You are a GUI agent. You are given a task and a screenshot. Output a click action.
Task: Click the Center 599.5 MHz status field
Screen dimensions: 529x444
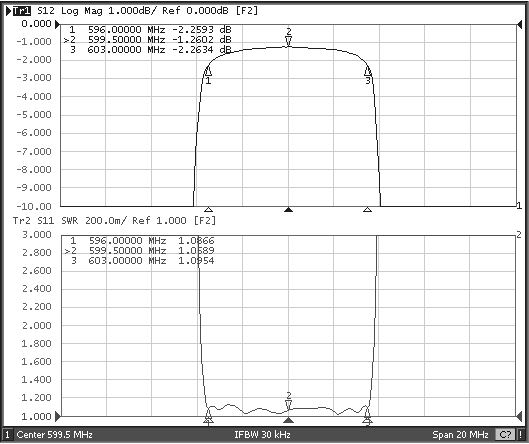click(x=54, y=435)
